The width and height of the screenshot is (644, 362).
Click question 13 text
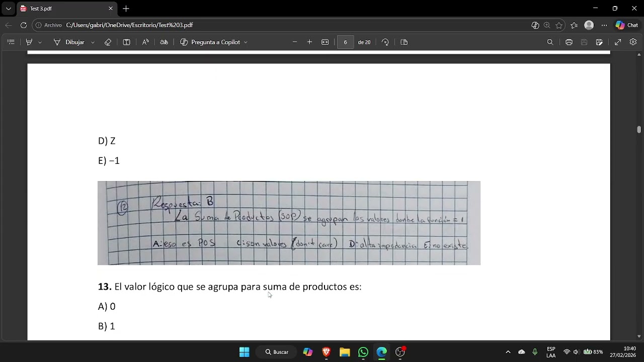tap(230, 287)
